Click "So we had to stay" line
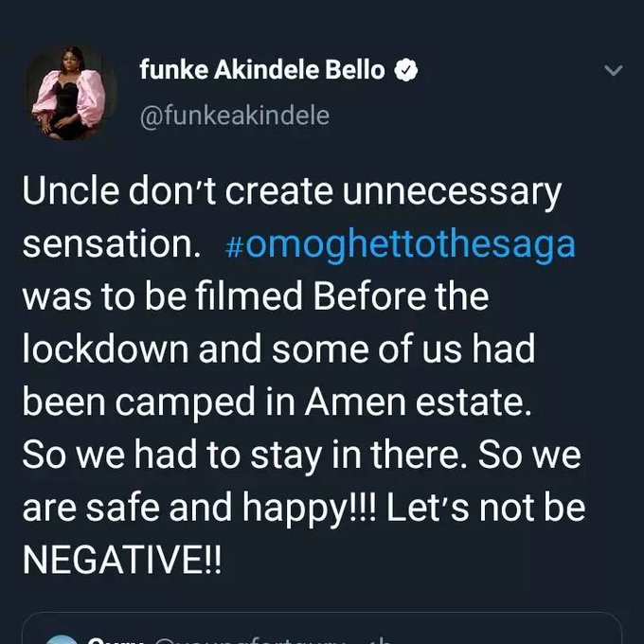 [x=206, y=456]
